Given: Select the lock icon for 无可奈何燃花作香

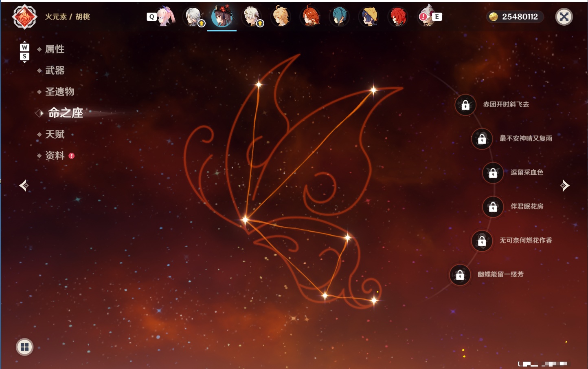Looking at the screenshot, I should pyautogui.click(x=482, y=241).
